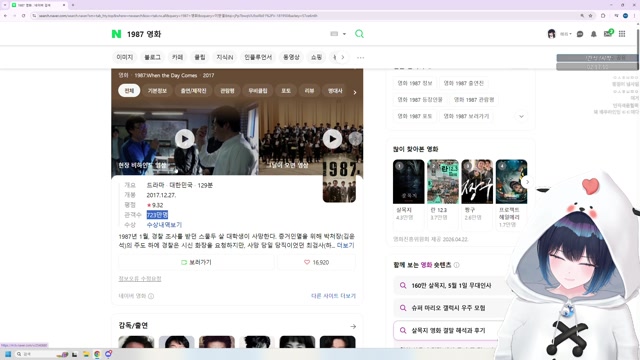This screenshot has width=640, height=360.
Task: Open File Explorer from the taskbar
Action: 86,354
